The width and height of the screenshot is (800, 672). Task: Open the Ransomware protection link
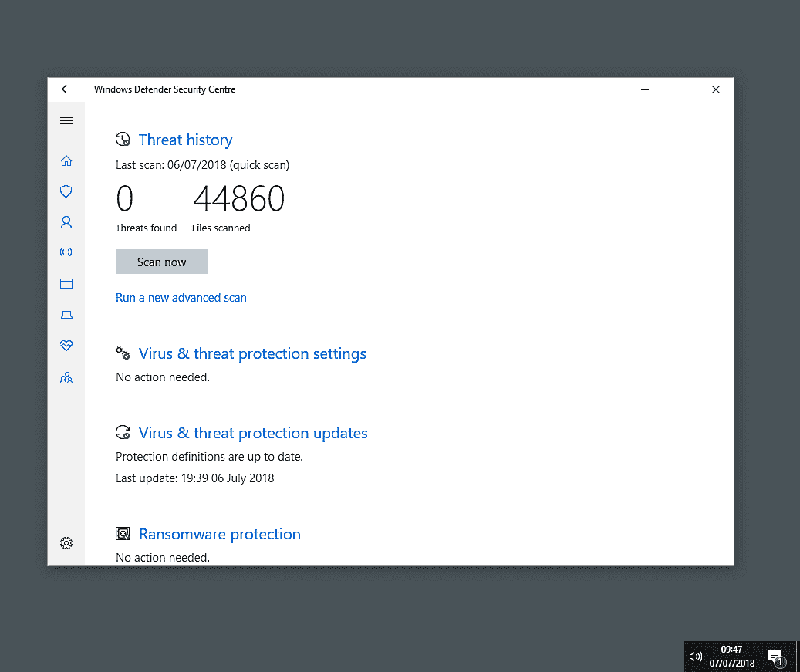point(220,534)
